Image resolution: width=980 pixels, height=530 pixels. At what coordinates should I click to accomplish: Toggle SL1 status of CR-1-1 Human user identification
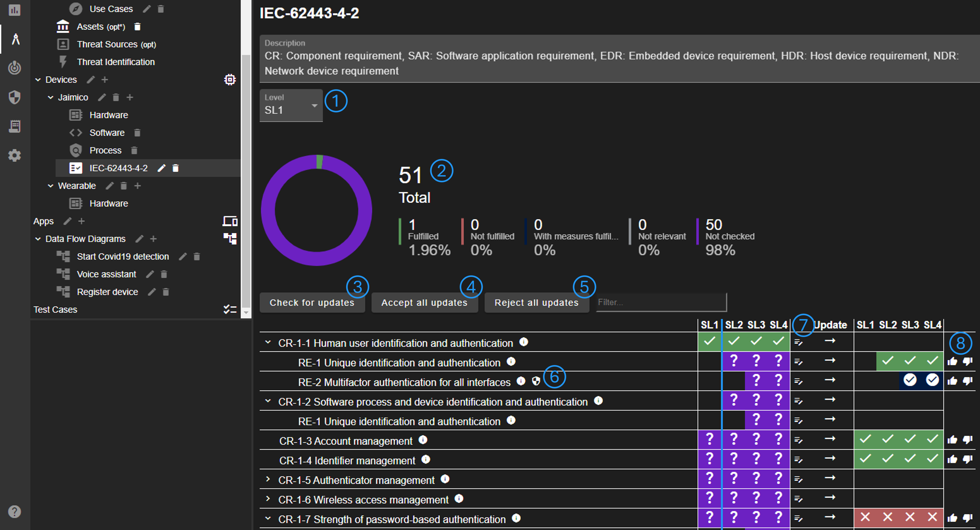coord(710,341)
